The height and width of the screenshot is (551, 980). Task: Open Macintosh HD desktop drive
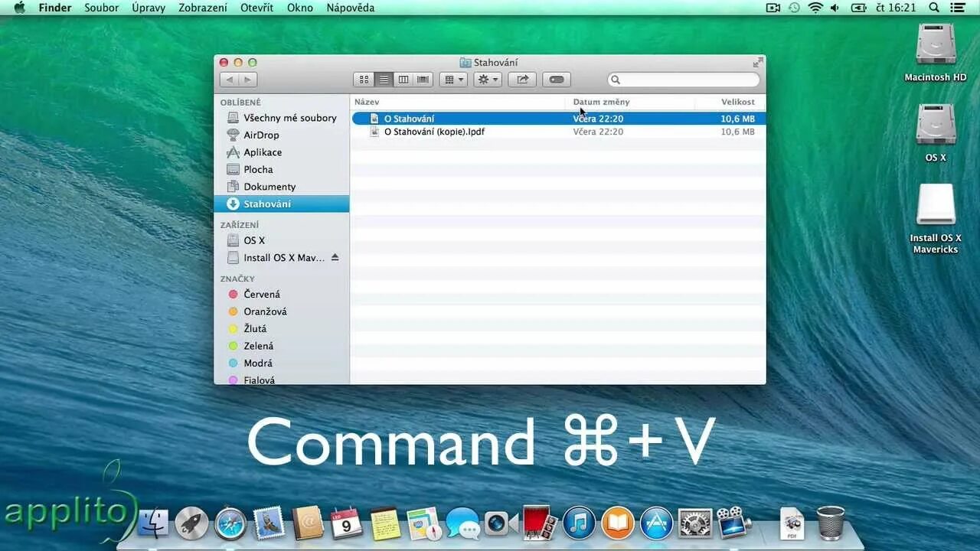(936, 54)
